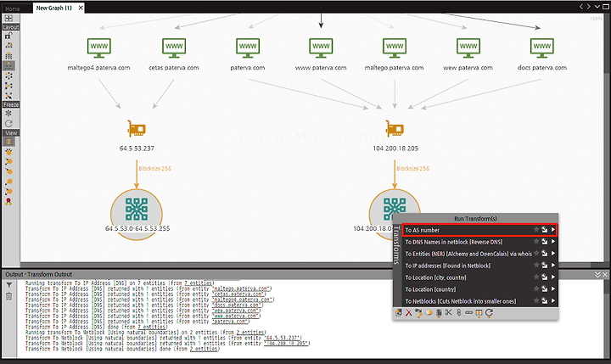Click the first copy icon in popup toolbar
The width and height of the screenshot is (611, 364).
[398, 312]
